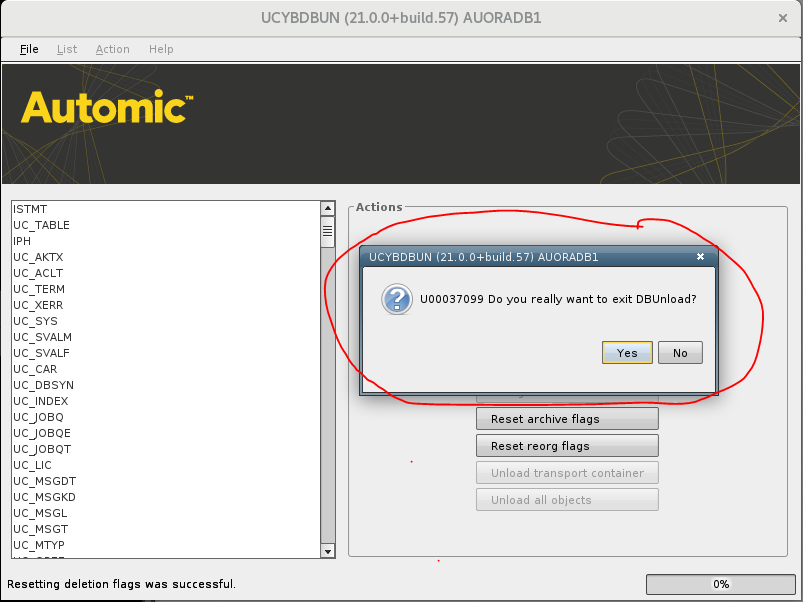
Task: Select UC_JOBQT in the table list
Action: [166, 449]
